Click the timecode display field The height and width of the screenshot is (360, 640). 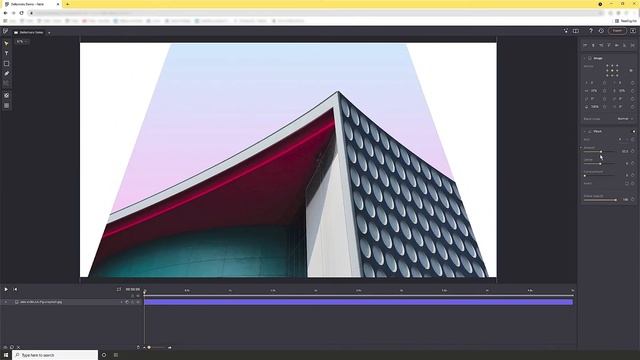pyautogui.click(x=133, y=289)
